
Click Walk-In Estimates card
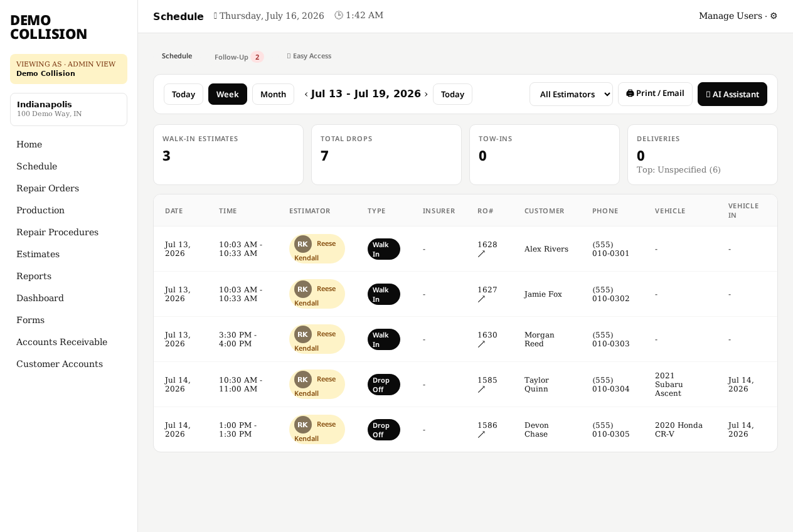click(228, 155)
